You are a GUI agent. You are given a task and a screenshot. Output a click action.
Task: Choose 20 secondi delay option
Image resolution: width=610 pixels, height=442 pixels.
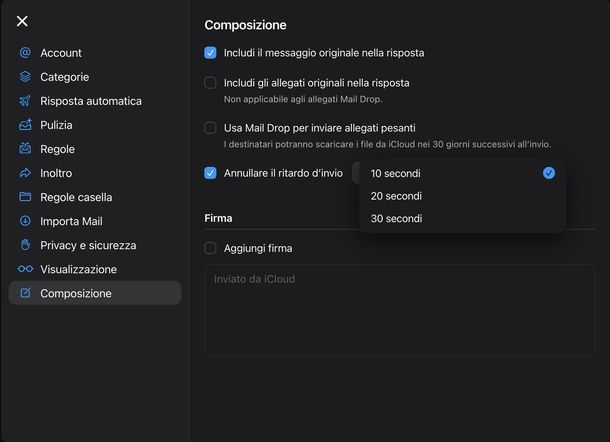pyautogui.click(x=463, y=196)
